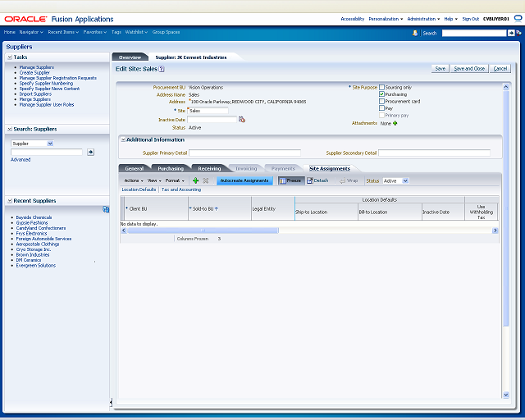Click the Save button
525x420 pixels.
pos(440,69)
